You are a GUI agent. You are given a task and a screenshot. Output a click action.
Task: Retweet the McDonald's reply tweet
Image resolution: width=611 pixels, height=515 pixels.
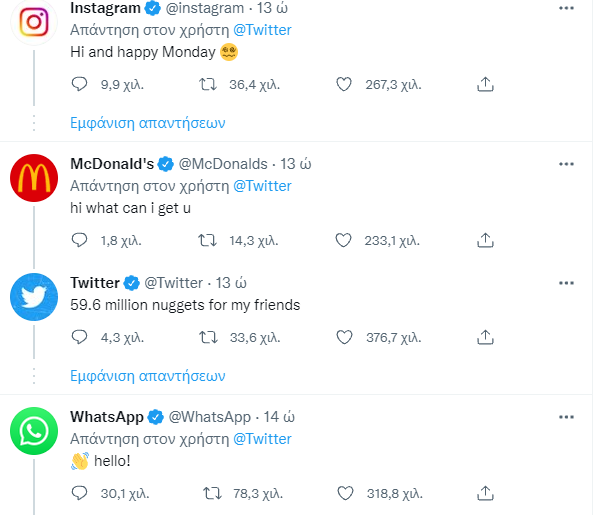coord(207,240)
